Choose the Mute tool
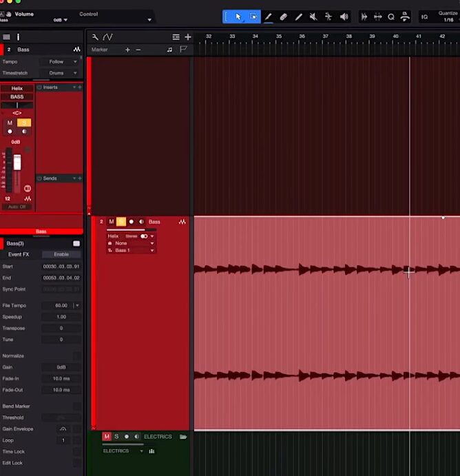Screen dimensions: 460x476 coord(313,17)
